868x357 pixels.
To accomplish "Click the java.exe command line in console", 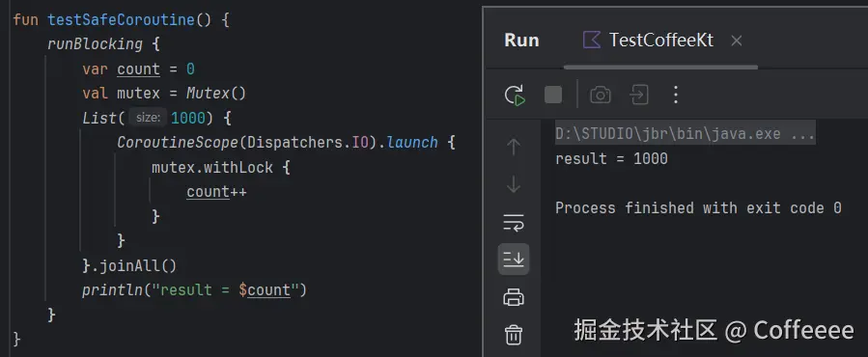I will coord(685,133).
